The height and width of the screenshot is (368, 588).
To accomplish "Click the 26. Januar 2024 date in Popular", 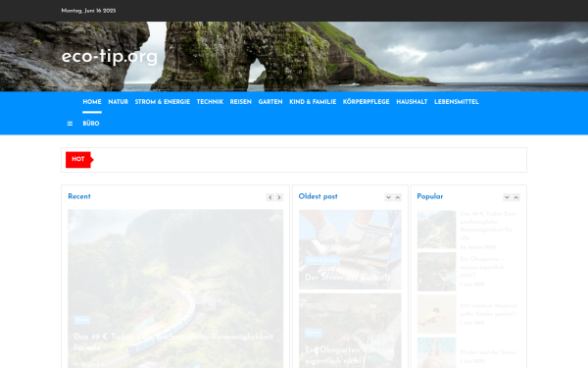I will [x=478, y=247].
